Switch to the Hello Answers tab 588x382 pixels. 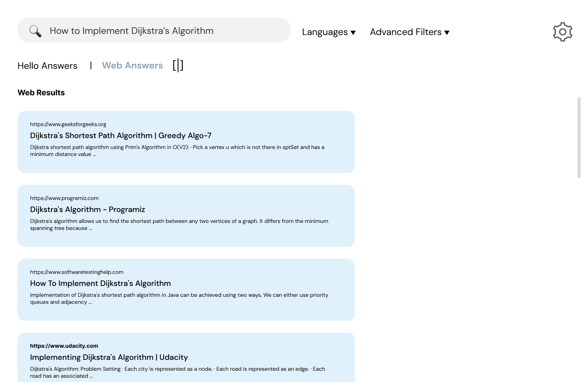pyautogui.click(x=47, y=66)
